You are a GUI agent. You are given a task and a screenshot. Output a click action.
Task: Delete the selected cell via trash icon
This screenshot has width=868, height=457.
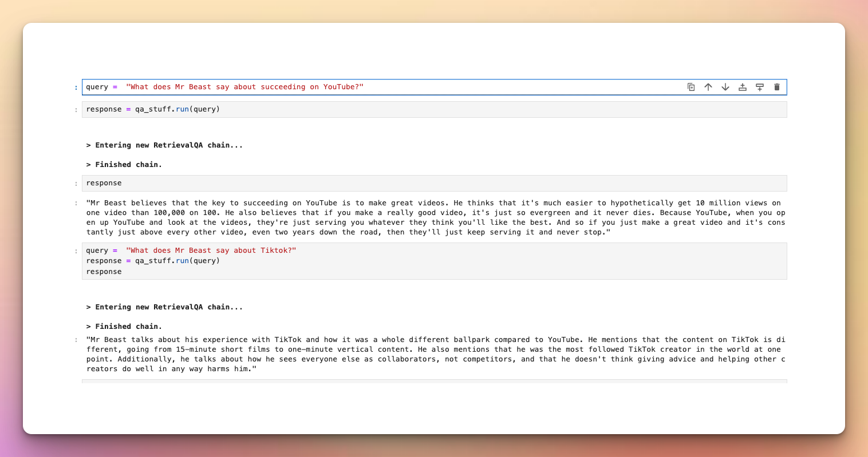pos(777,87)
